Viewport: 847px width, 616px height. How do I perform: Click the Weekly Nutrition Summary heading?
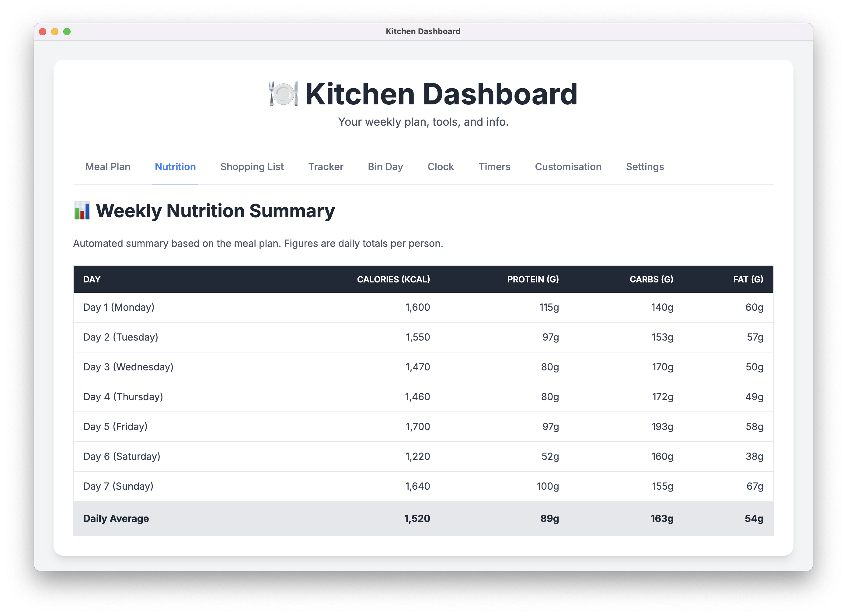215,211
